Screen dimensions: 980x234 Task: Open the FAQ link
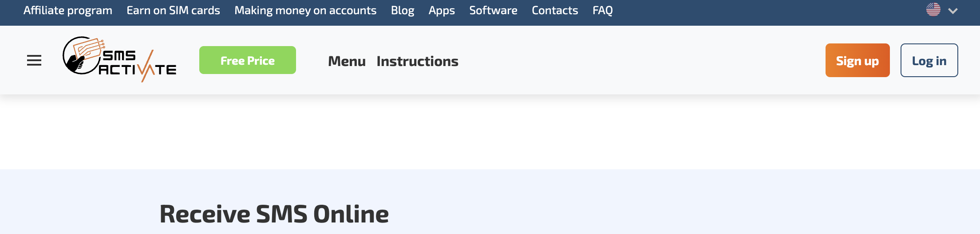[x=602, y=10]
